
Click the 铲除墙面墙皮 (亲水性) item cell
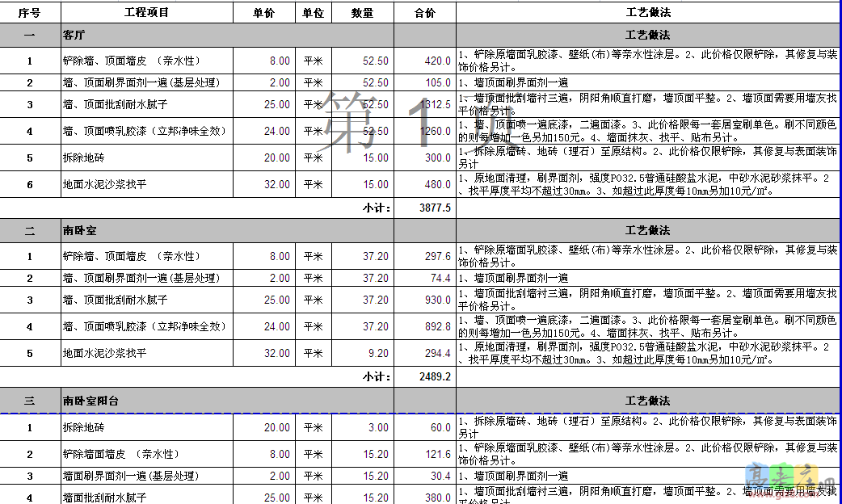tap(146, 455)
